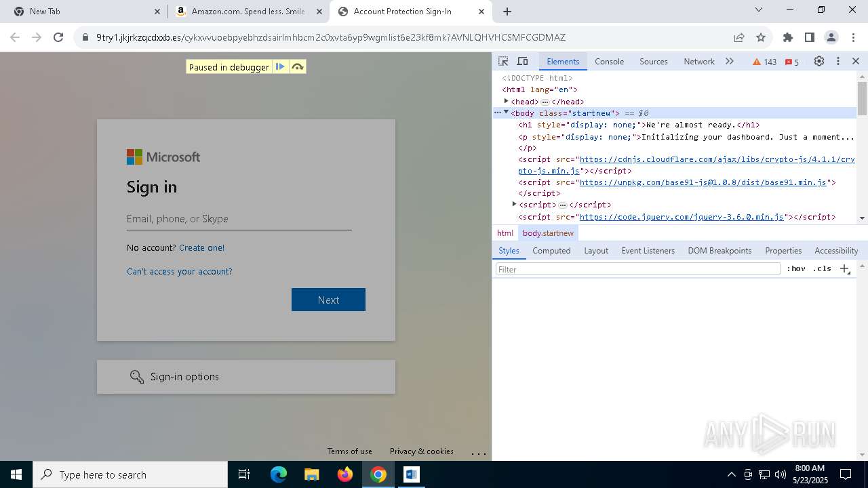Screen dimensions: 868x488
Task: Open a new browser tab
Action: point(507,12)
